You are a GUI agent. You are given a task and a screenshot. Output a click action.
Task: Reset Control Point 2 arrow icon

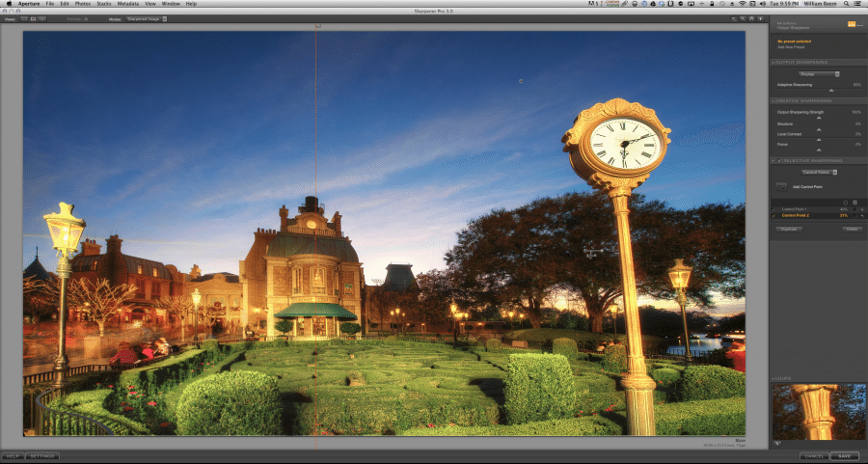coord(862,216)
